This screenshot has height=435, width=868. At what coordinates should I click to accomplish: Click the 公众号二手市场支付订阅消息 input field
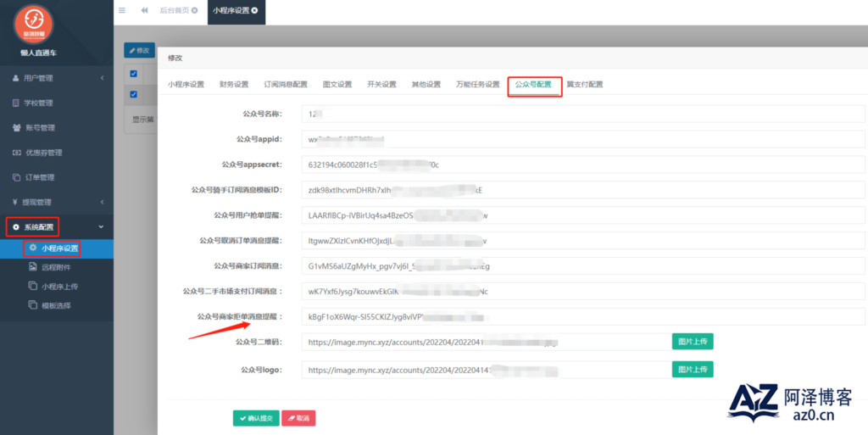[583, 291]
